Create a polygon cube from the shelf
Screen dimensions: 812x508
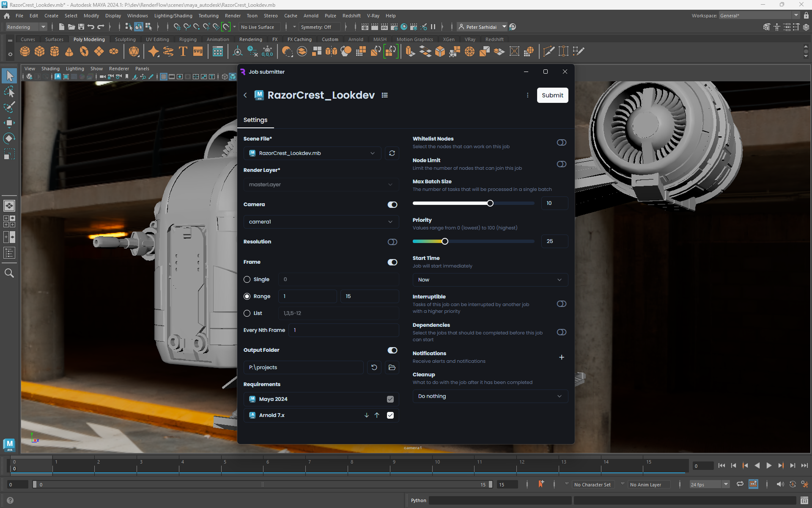pyautogui.click(x=40, y=52)
